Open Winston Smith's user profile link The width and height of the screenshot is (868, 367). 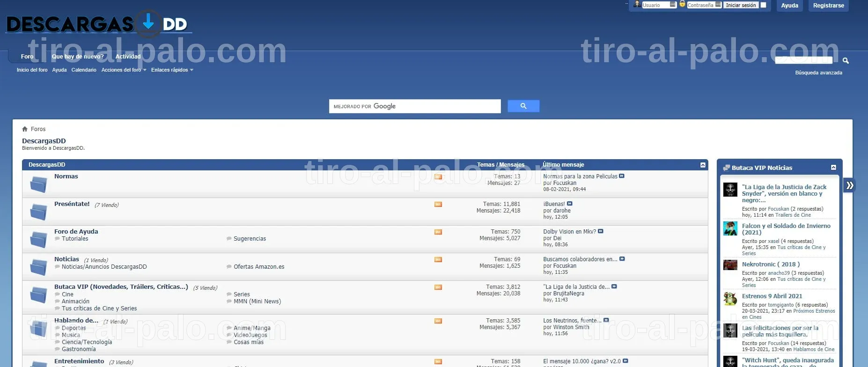coord(571,327)
